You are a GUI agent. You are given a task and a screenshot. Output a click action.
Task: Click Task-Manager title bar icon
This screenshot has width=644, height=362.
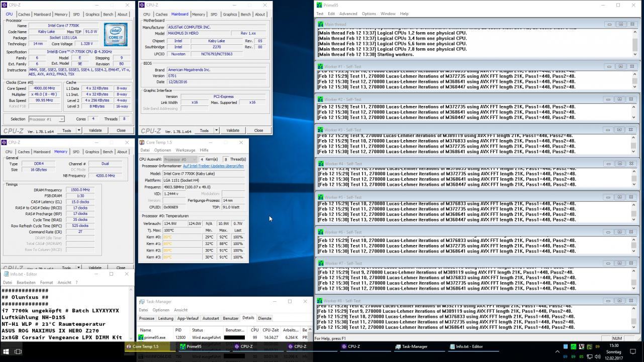coord(142,302)
